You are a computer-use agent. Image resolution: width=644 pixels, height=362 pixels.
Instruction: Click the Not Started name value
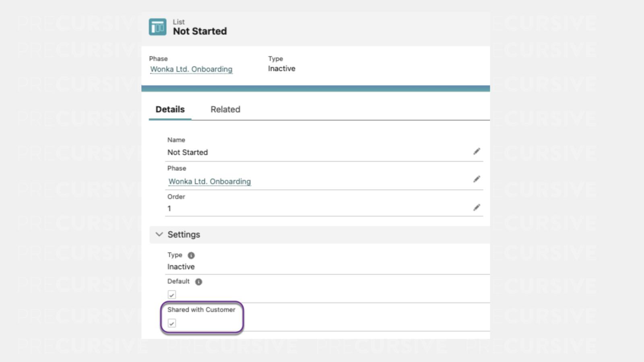[188, 152]
